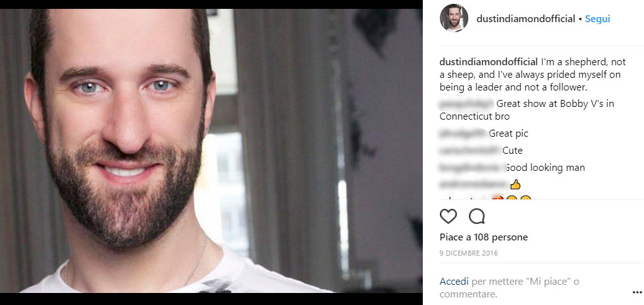Like the post with the heart icon
This screenshot has height=305, width=644.
coord(448,216)
